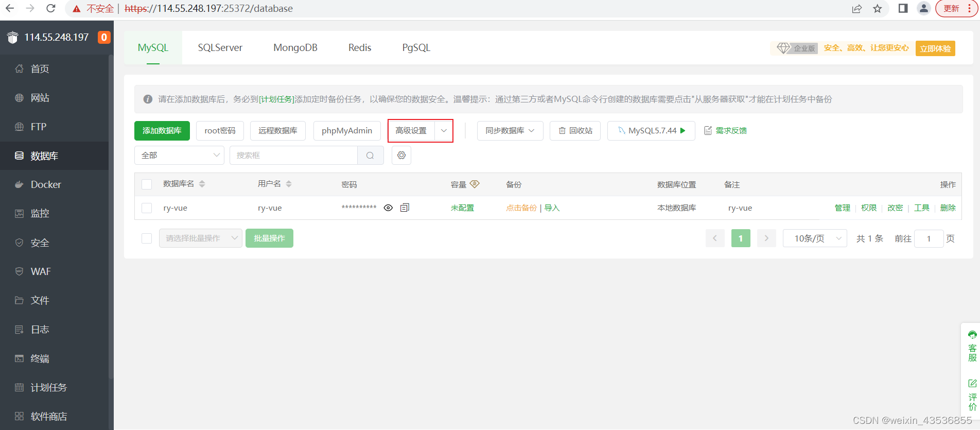
Task: Open the 终端 terminal sidebar item
Action: (x=54, y=358)
